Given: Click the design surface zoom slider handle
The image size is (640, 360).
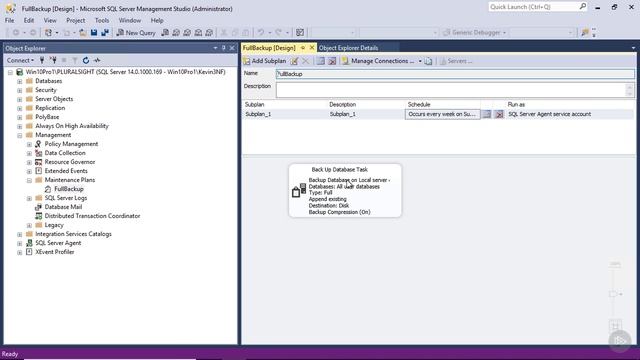Looking at the screenshot, I should (613, 294).
